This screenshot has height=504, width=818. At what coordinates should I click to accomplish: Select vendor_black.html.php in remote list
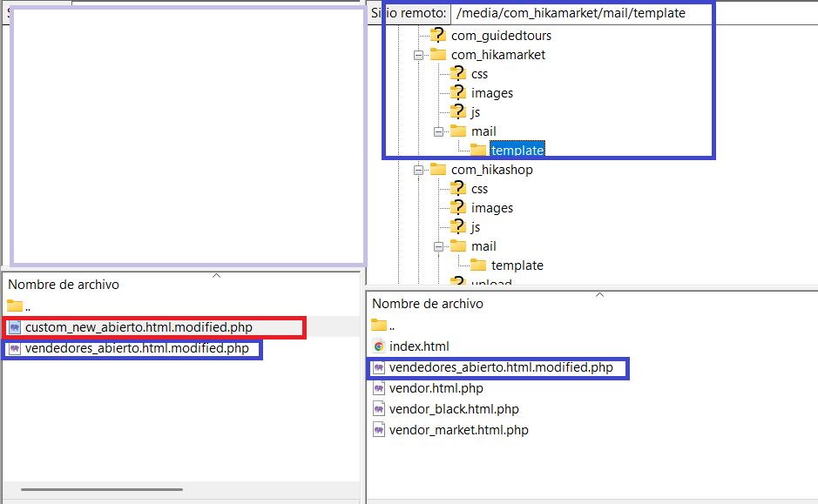click(454, 409)
